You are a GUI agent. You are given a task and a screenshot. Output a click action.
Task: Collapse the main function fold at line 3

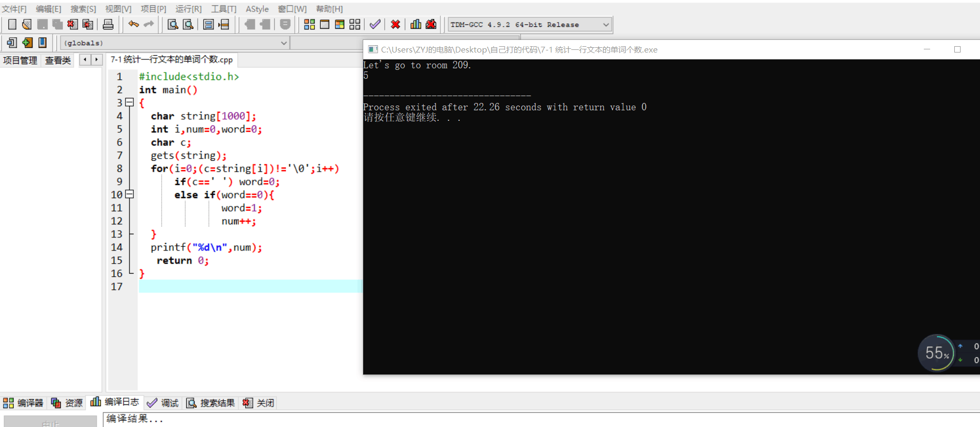coord(130,102)
